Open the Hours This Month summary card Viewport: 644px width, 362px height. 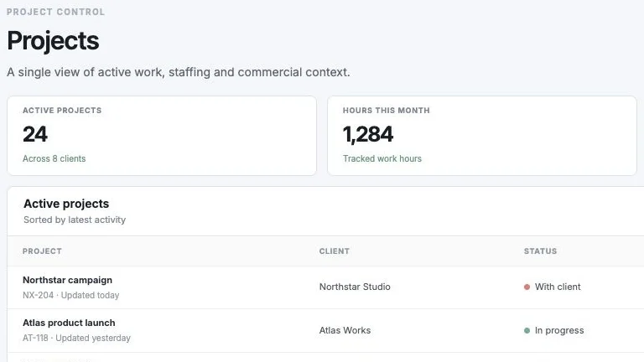482,136
